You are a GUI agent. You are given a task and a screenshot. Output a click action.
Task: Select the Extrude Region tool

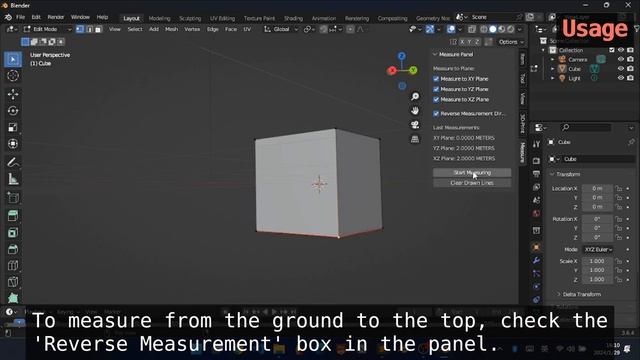pos(13,216)
